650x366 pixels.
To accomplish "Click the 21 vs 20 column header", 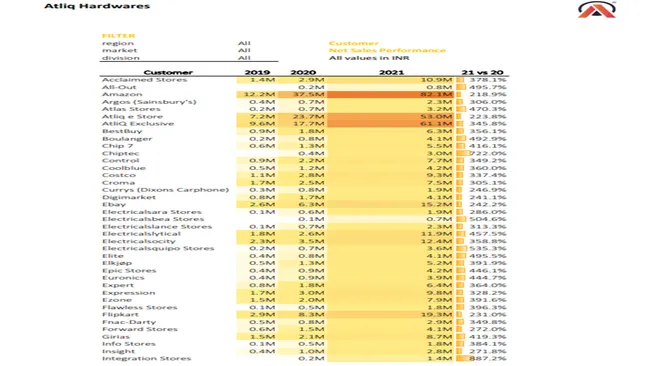I will [x=483, y=72].
